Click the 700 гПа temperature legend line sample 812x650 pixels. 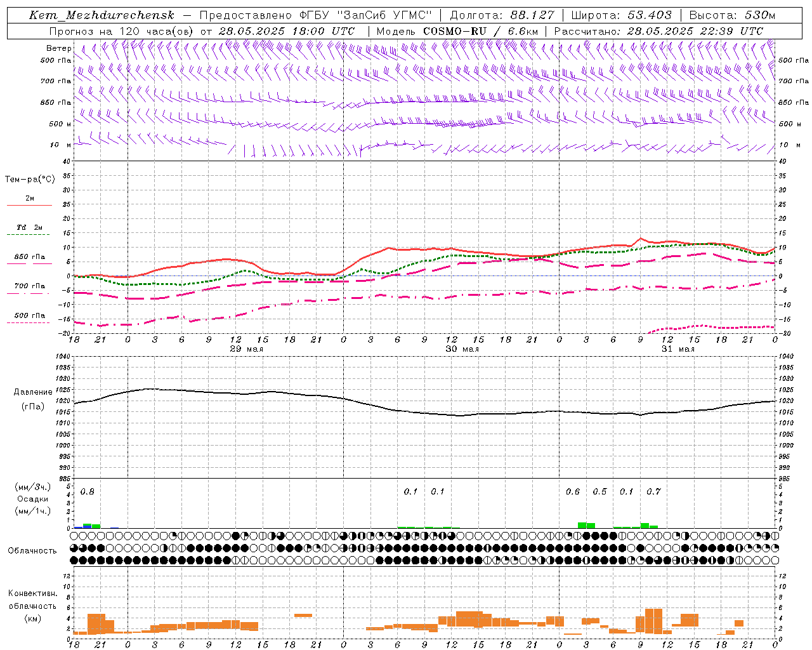pyautogui.click(x=29, y=293)
